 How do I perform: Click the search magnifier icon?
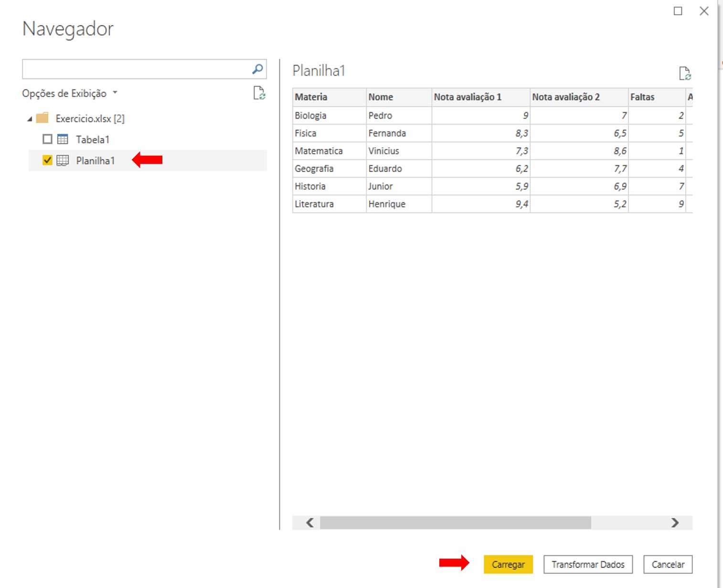(x=257, y=69)
